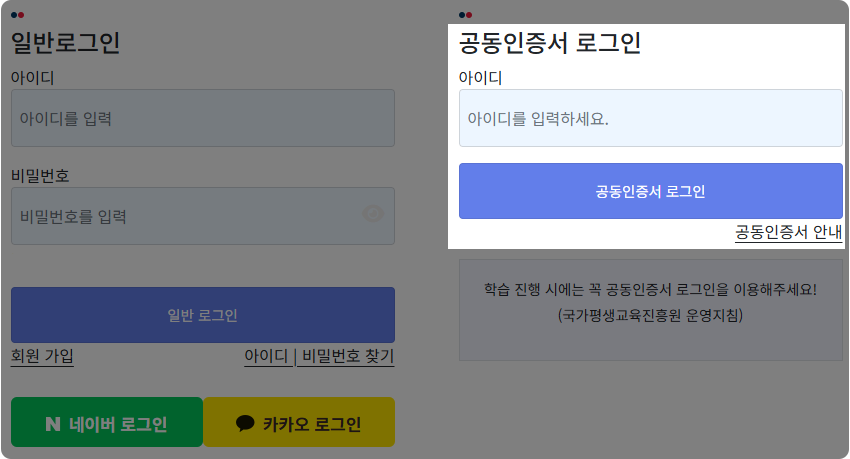Open the 아이디 find link
The width and height of the screenshot is (850, 459).
click(266, 356)
